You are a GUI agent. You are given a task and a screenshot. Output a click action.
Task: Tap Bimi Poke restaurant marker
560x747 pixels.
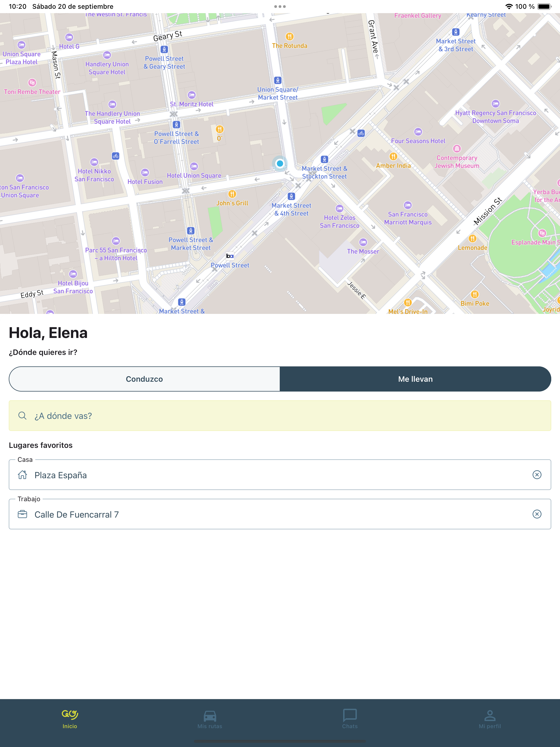pos(474,294)
